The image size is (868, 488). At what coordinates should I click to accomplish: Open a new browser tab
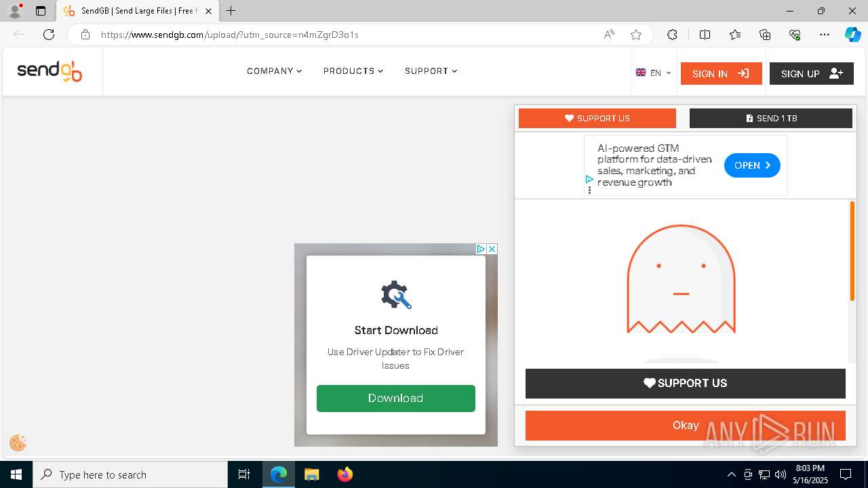coord(231,11)
